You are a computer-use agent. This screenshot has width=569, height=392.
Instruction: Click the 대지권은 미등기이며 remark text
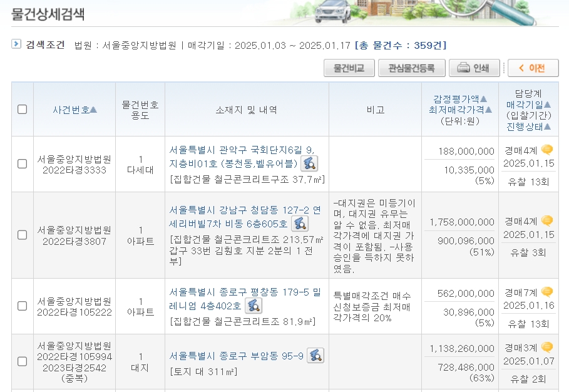click(374, 235)
